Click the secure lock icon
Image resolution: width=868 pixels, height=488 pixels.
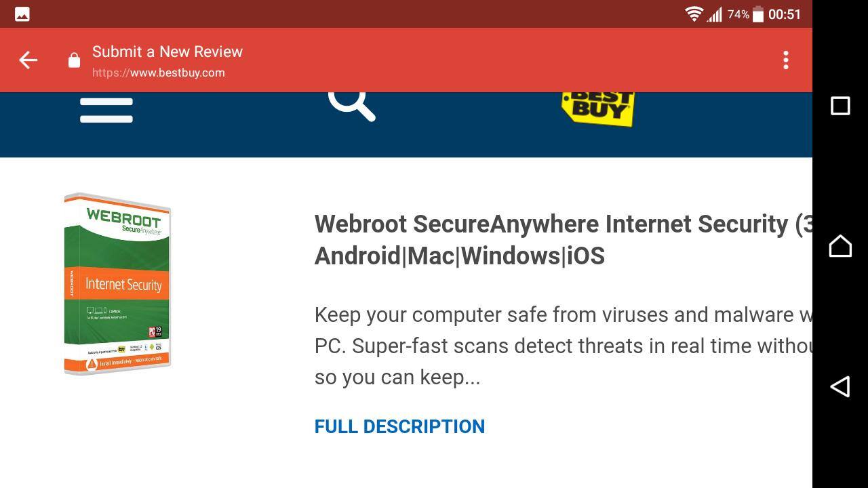click(74, 61)
